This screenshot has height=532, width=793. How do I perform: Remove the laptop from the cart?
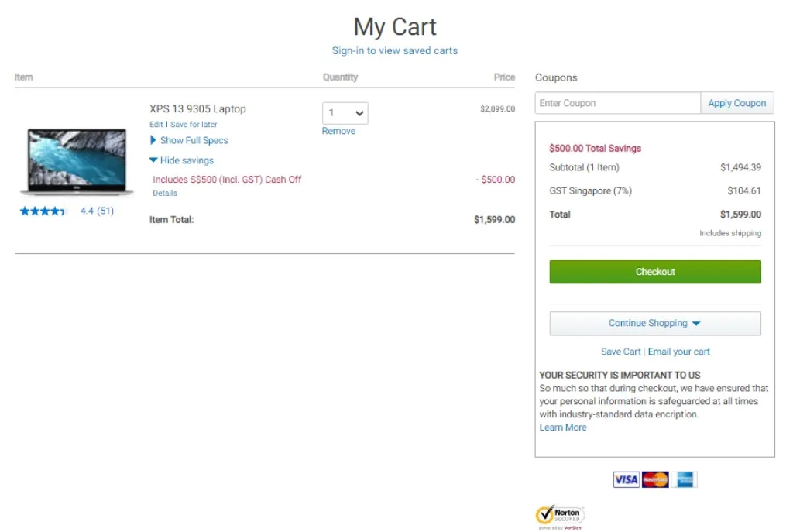point(338,132)
